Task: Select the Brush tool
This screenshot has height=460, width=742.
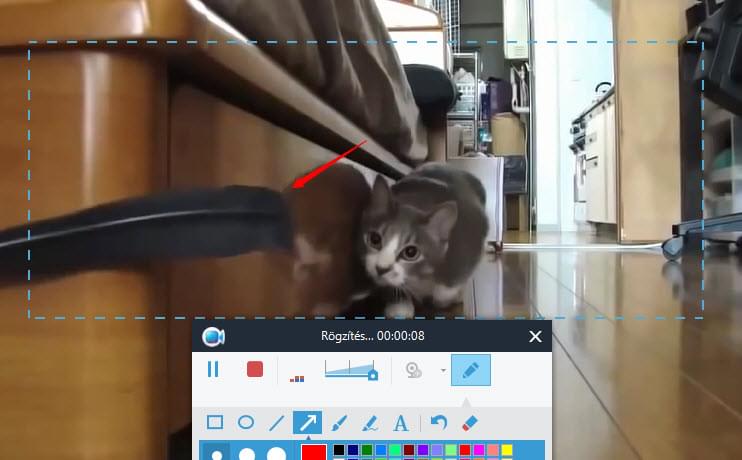Action: (339, 423)
